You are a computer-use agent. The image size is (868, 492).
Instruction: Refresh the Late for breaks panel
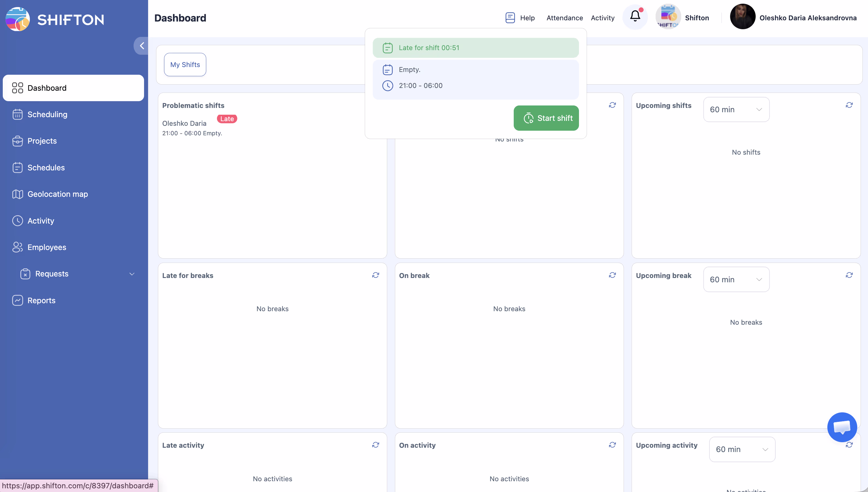pyautogui.click(x=375, y=275)
